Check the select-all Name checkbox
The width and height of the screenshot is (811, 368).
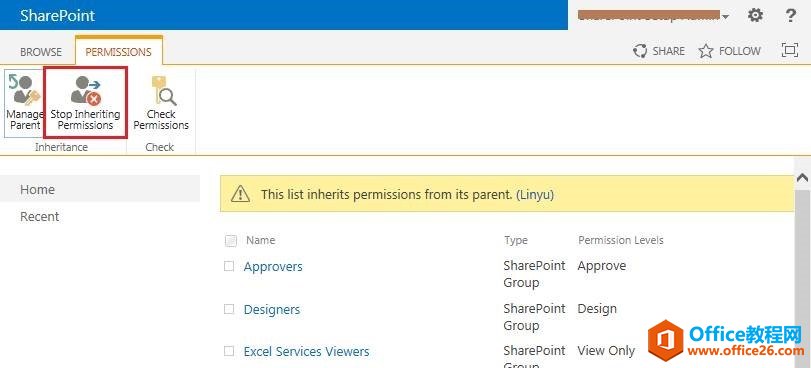231,241
